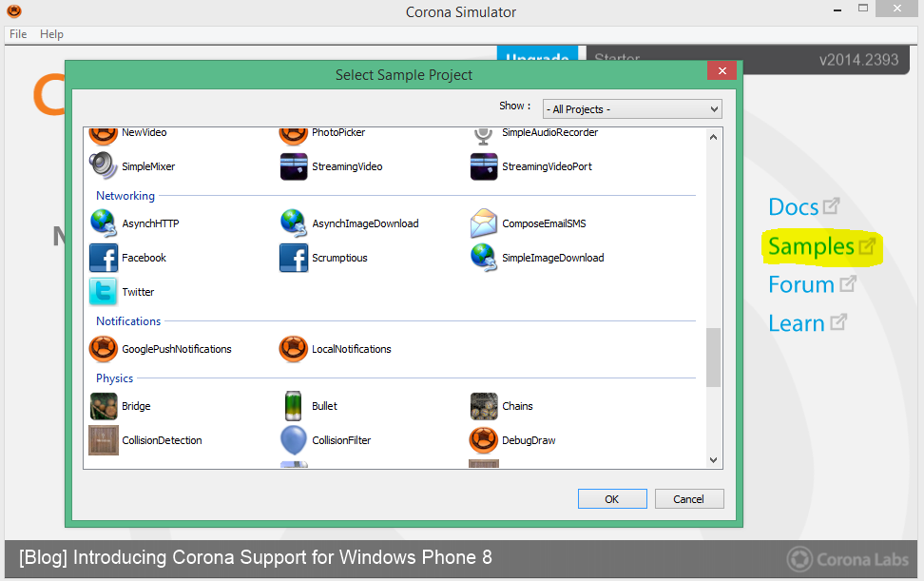Minimize the Corona Simulator window
The width and height of the screenshot is (924, 581).
coord(837,10)
